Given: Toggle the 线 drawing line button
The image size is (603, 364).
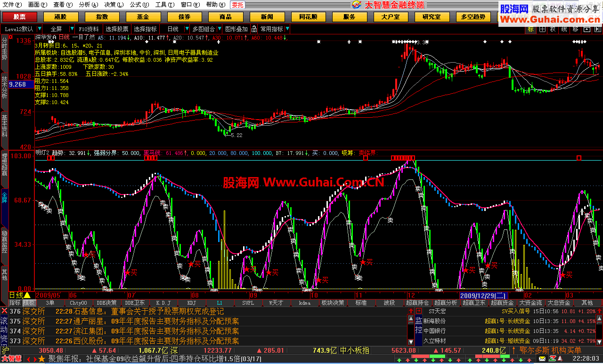Looking at the screenshot, I should click(x=564, y=29).
